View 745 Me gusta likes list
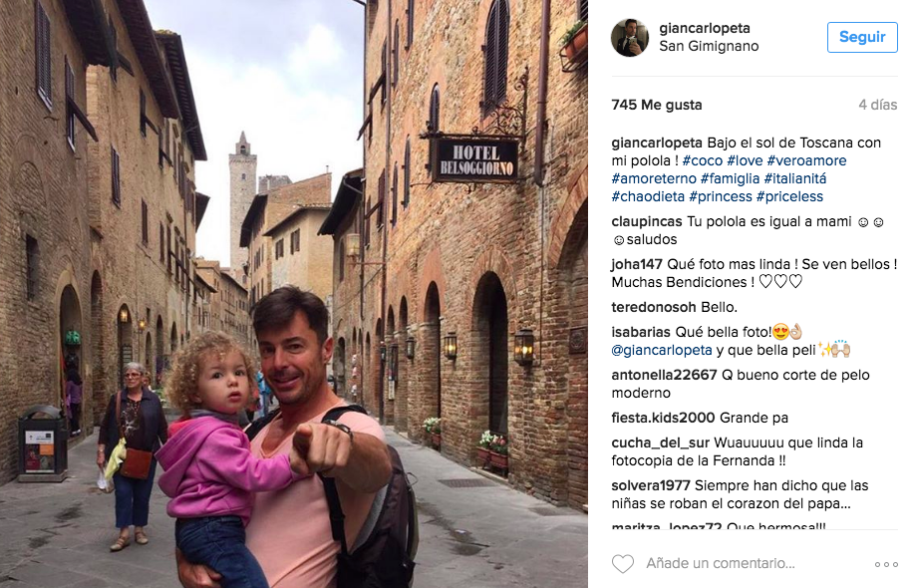The width and height of the screenshot is (909, 588). [656, 105]
